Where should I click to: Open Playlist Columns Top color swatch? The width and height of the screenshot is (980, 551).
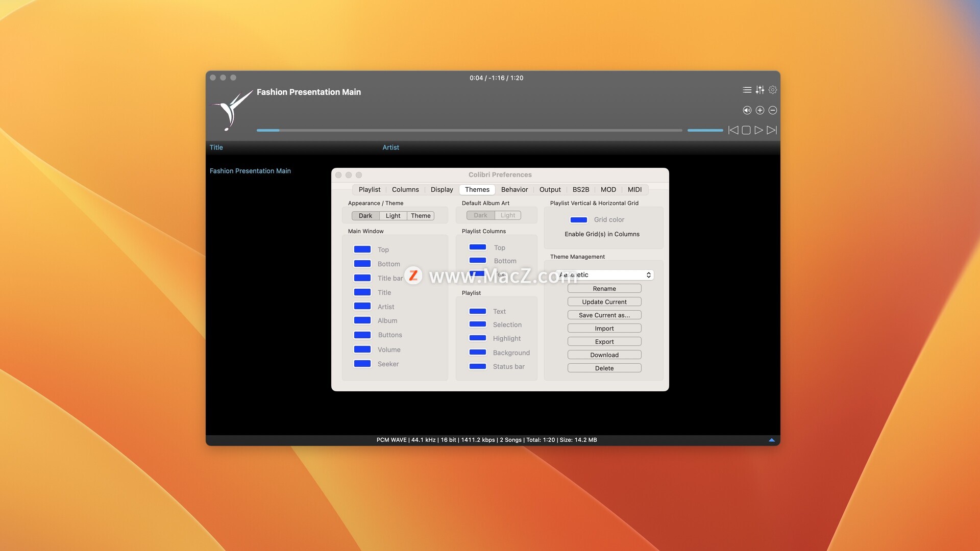click(x=478, y=247)
